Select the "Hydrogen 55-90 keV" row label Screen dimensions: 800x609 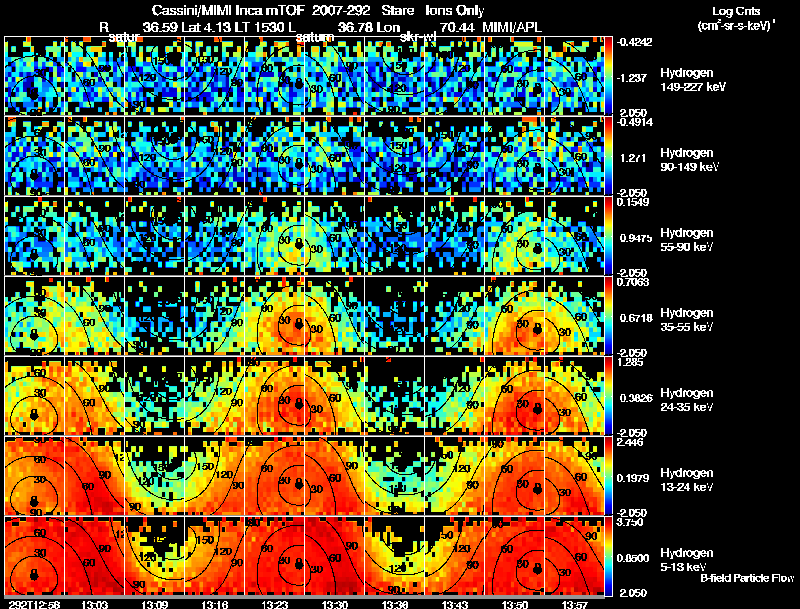[687, 240]
